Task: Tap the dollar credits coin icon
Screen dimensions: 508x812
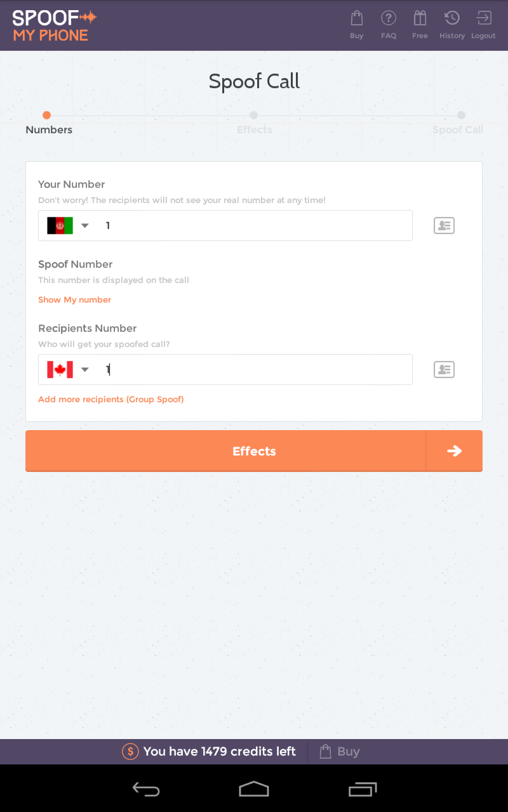Action: tap(130, 752)
